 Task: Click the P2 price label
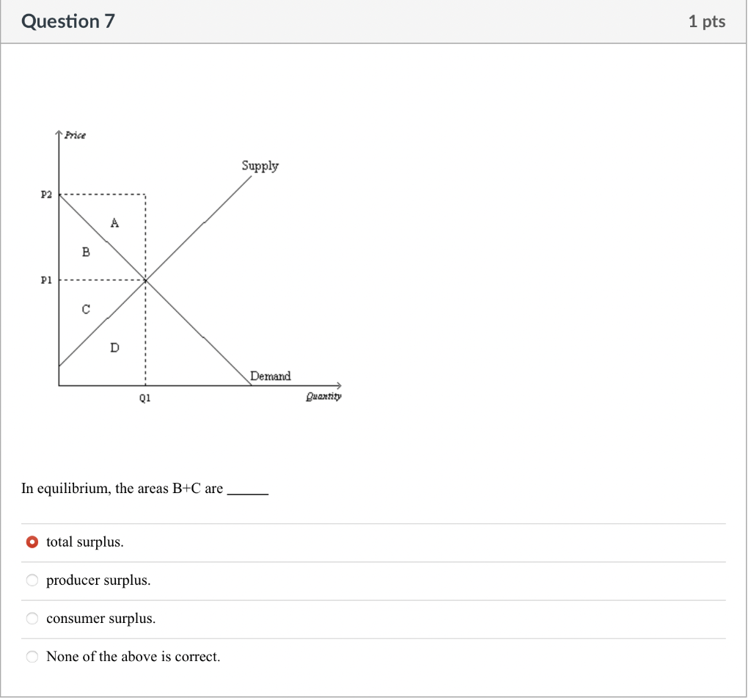45,194
